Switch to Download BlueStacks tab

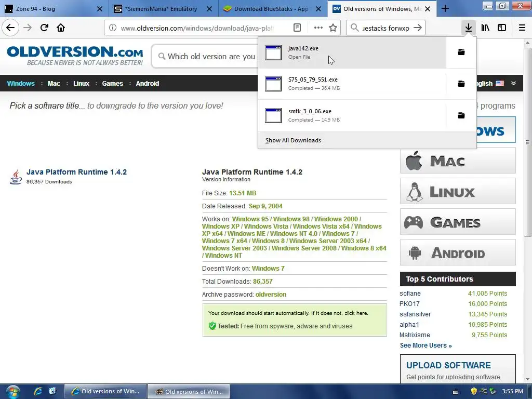pos(272,9)
